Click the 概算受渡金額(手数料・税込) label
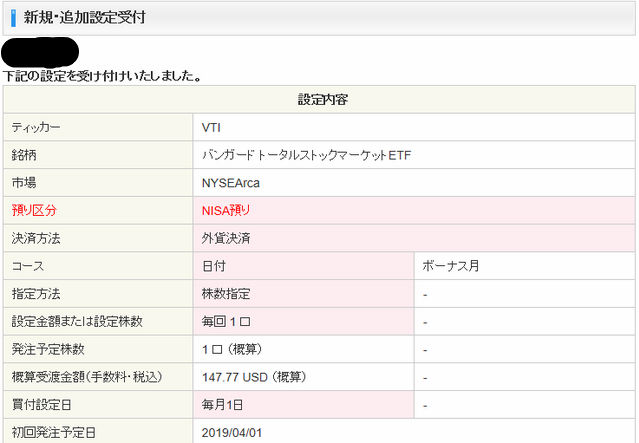639x443 pixels. click(87, 377)
